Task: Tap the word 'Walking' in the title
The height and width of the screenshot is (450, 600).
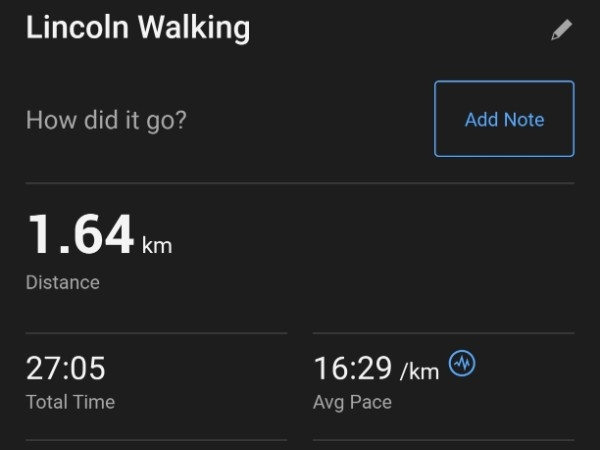Action: click(x=194, y=29)
